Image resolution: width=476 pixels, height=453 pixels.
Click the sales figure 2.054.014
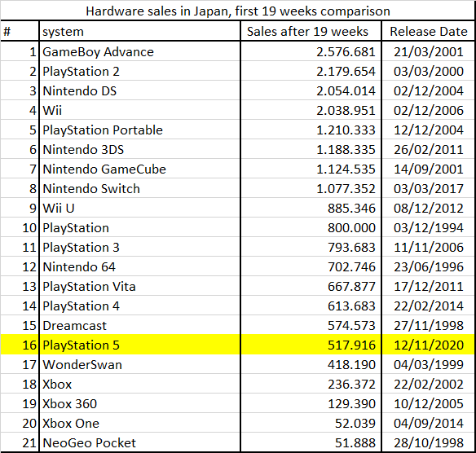click(x=346, y=91)
